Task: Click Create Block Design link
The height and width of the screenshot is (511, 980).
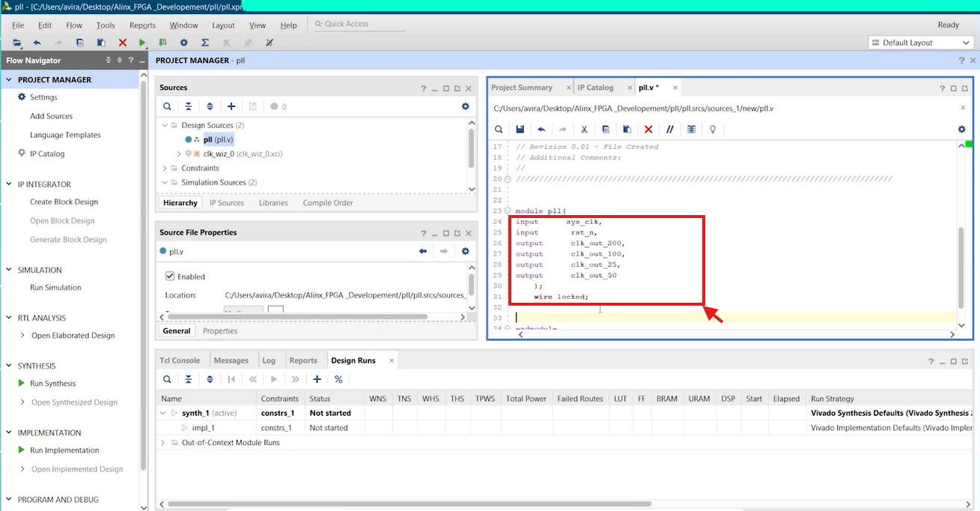Action: coord(64,202)
